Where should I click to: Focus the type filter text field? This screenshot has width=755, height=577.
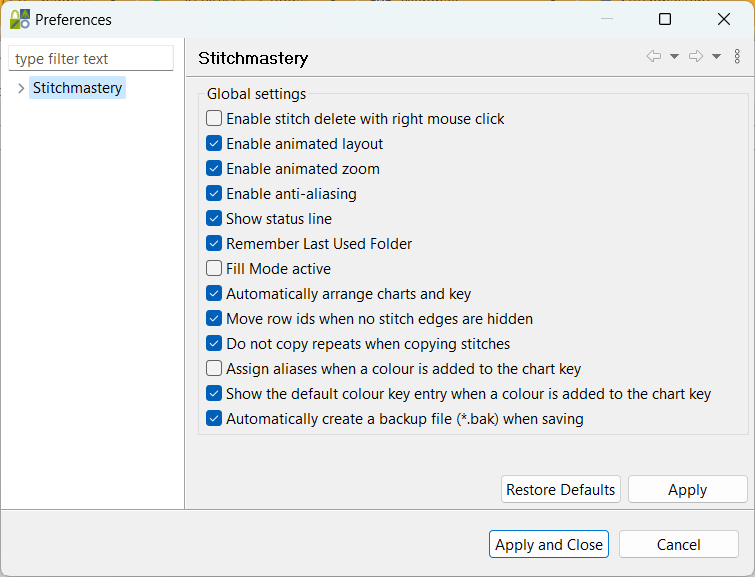pos(91,58)
